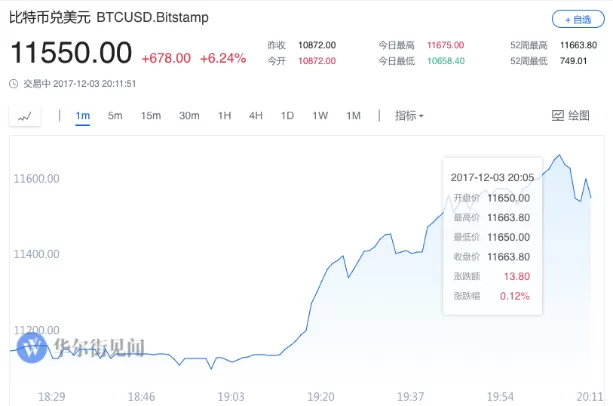Click the 19:20 time axis label
613x406 pixels.
click(x=321, y=397)
